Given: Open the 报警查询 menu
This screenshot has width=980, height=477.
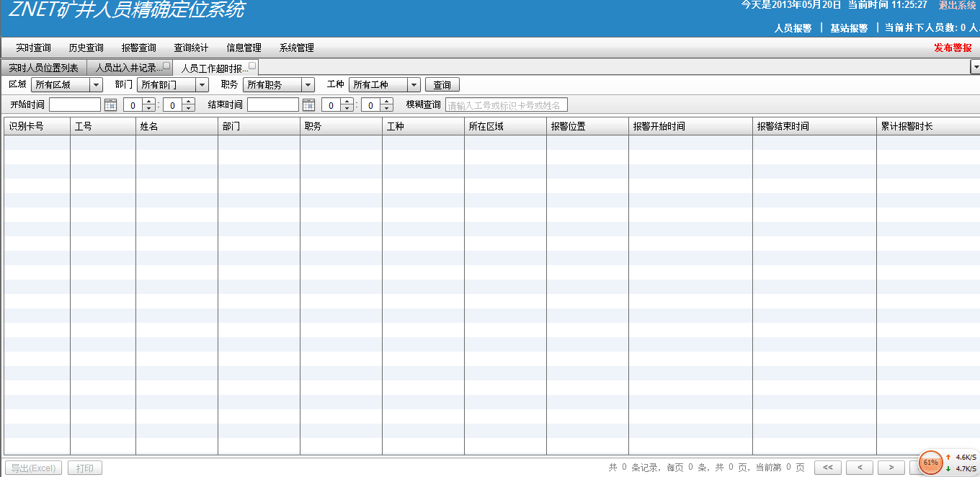Looking at the screenshot, I should tap(138, 48).
